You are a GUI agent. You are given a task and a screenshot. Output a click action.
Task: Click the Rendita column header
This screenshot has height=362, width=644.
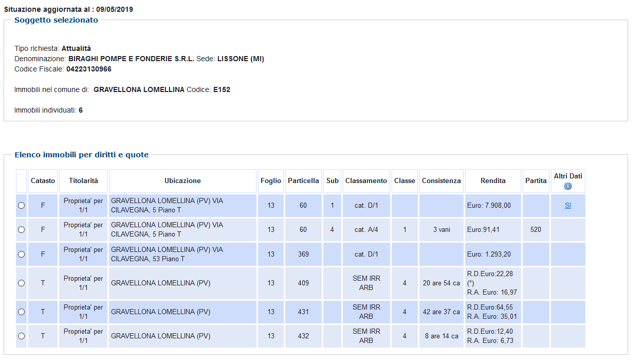pyautogui.click(x=493, y=181)
